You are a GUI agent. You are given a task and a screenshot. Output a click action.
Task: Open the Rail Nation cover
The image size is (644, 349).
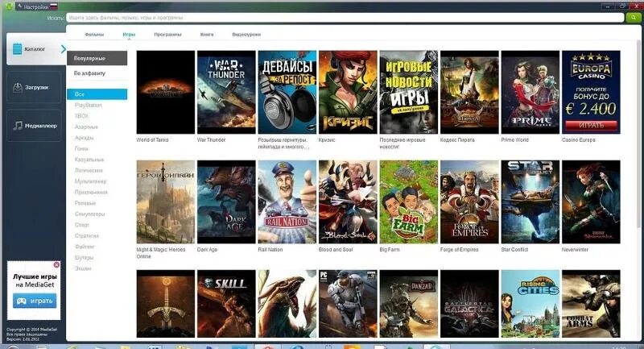tap(287, 202)
